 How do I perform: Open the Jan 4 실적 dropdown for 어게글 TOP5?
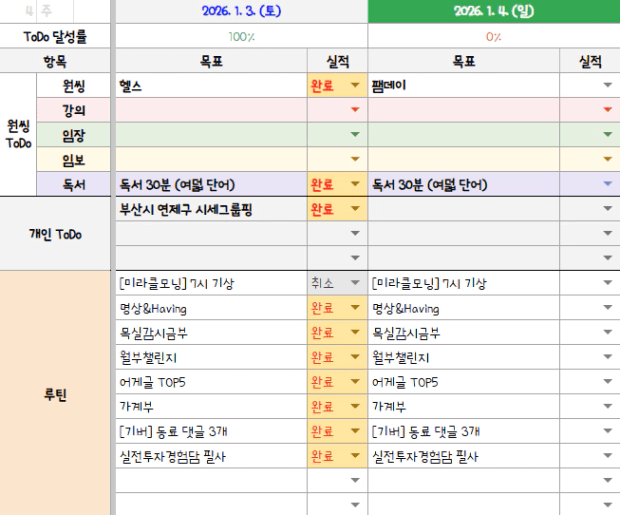(608, 381)
